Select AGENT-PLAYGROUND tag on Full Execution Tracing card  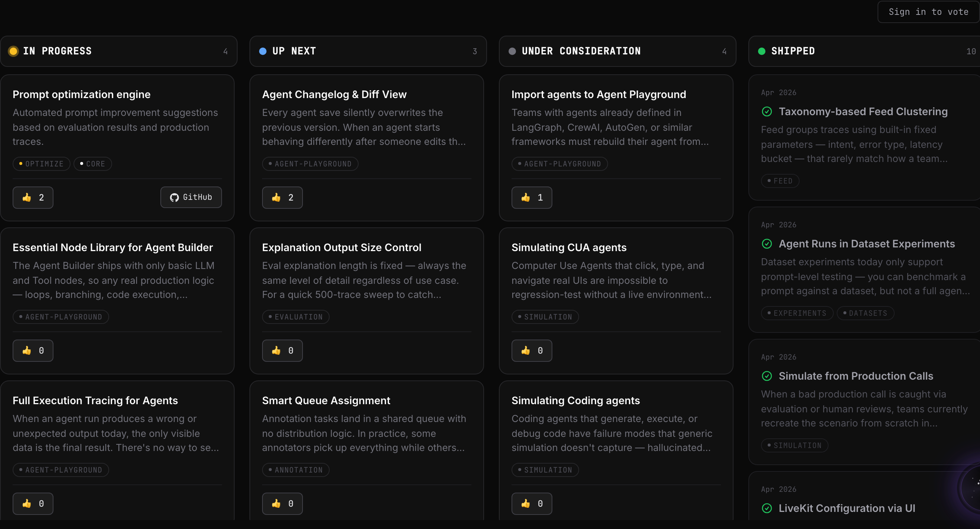click(61, 470)
